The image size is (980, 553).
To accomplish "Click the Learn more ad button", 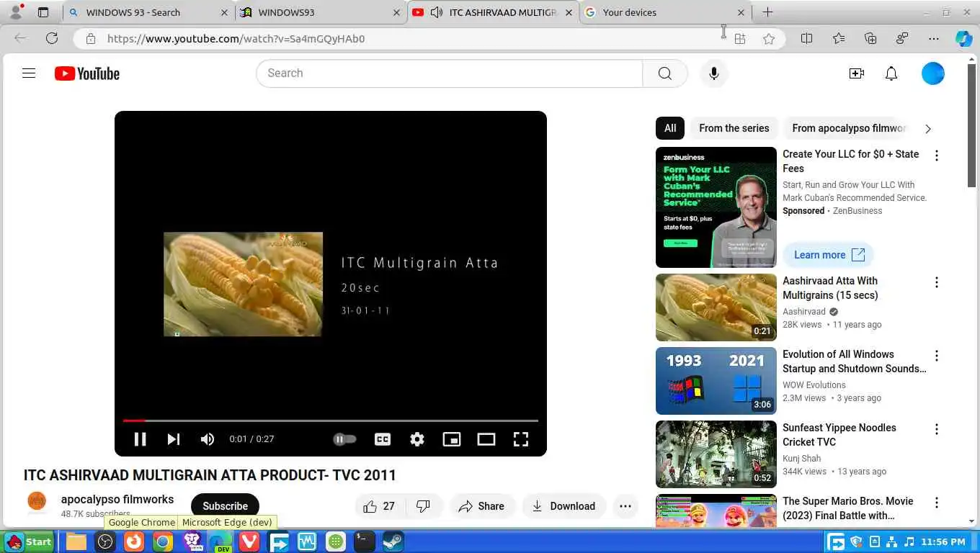I will [x=829, y=255].
